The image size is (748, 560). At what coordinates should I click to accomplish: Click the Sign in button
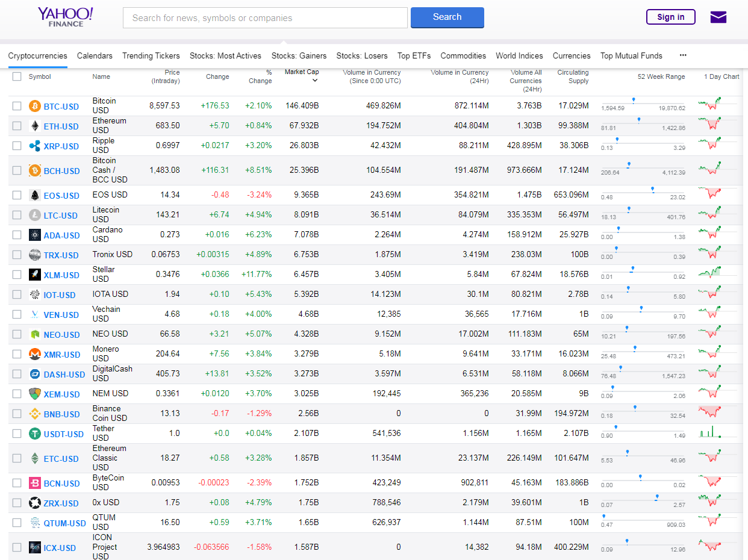pos(670,17)
